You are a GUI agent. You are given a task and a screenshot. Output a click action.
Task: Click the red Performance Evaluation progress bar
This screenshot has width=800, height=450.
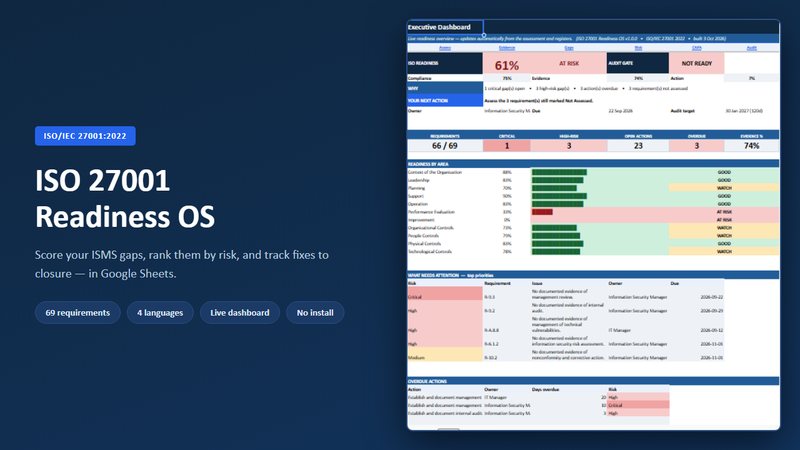pyautogui.click(x=542, y=212)
